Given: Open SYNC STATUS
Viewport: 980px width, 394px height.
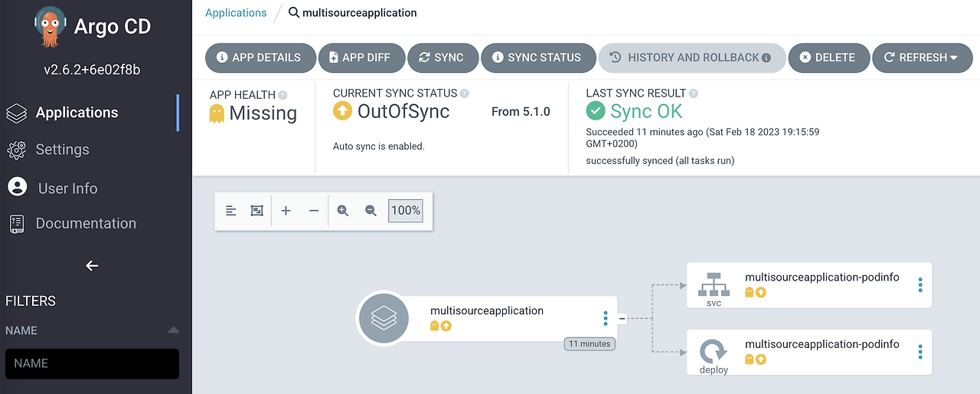Looking at the screenshot, I should [x=537, y=57].
